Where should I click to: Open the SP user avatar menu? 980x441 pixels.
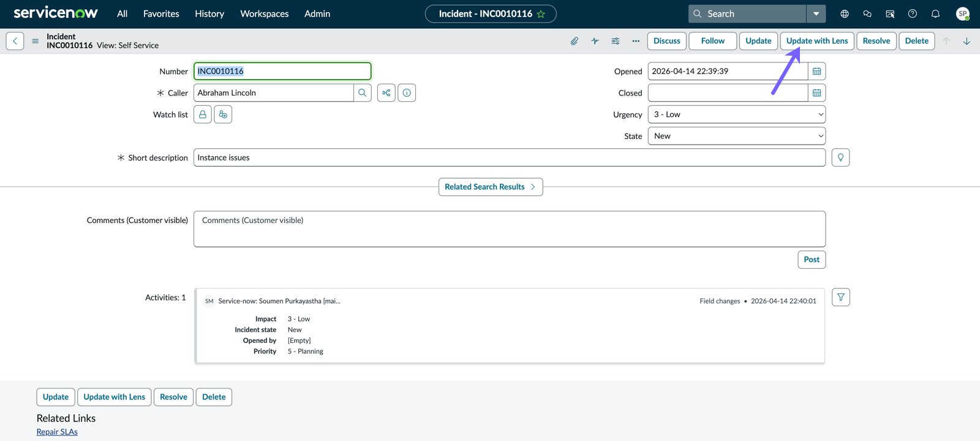click(963, 13)
